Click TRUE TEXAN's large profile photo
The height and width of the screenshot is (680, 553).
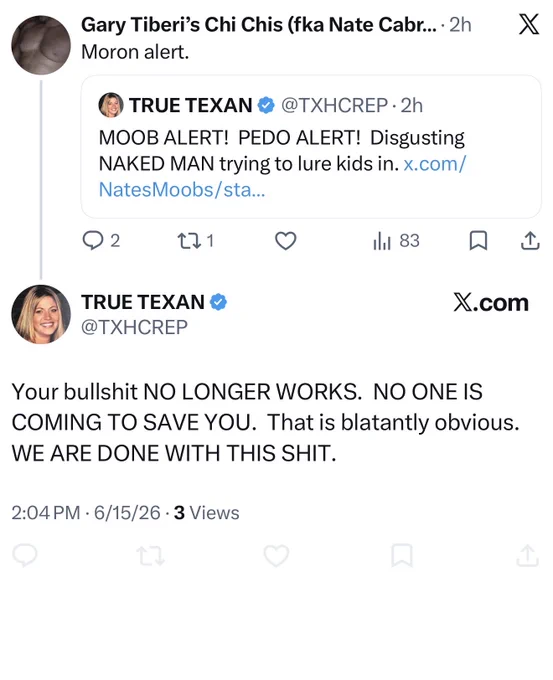41,314
